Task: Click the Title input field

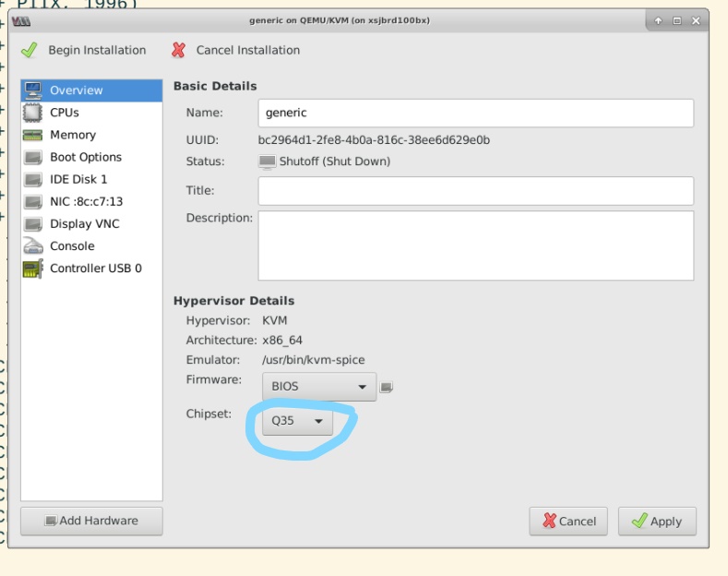Action: [475, 191]
